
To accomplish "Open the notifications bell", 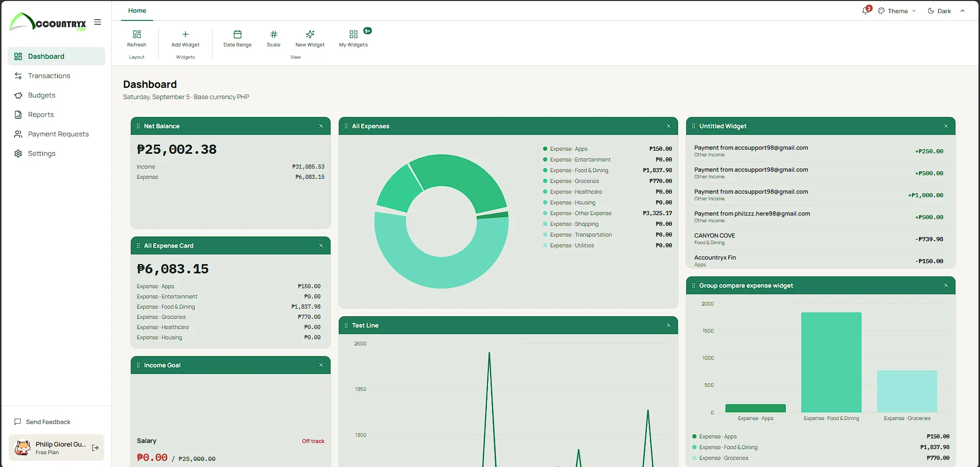I will 866,11.
